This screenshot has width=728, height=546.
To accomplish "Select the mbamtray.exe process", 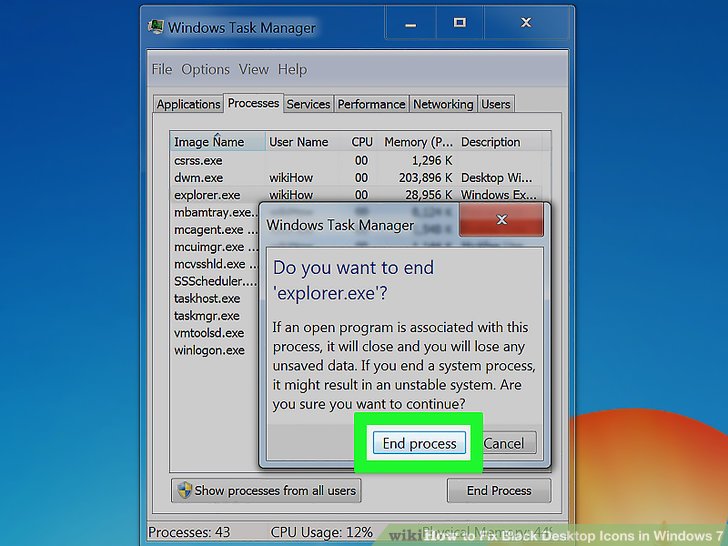I will 215,212.
